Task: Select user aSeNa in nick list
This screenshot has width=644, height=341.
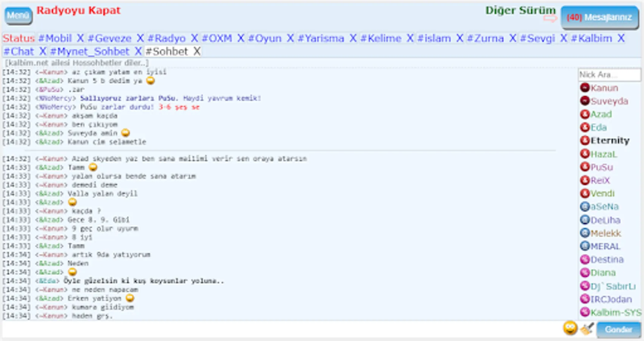Action: click(605, 206)
